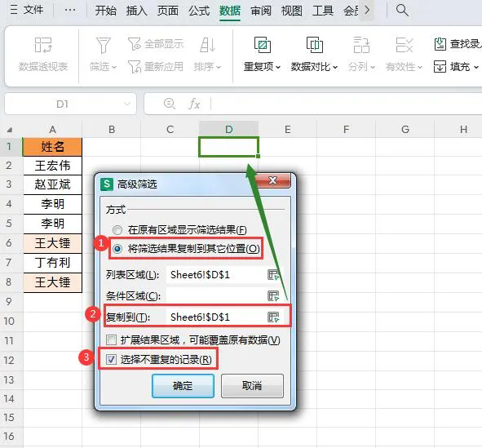Show more ribbon tabs with chevron
This screenshot has width=482, height=448.
point(367,10)
